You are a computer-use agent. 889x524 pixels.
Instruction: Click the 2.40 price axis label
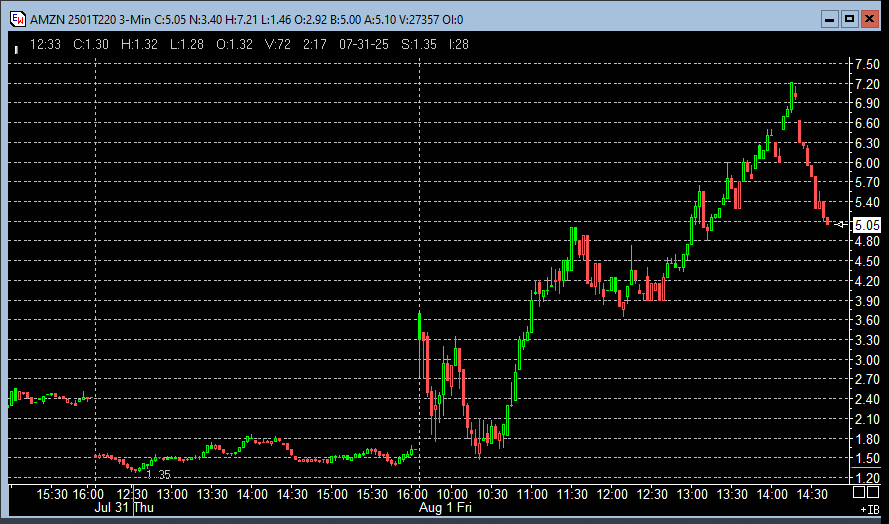(867, 399)
